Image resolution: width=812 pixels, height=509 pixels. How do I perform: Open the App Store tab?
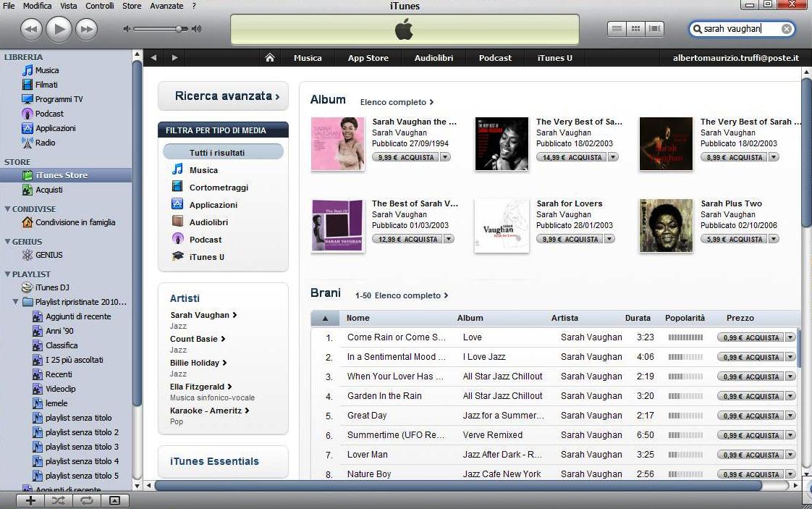368,58
